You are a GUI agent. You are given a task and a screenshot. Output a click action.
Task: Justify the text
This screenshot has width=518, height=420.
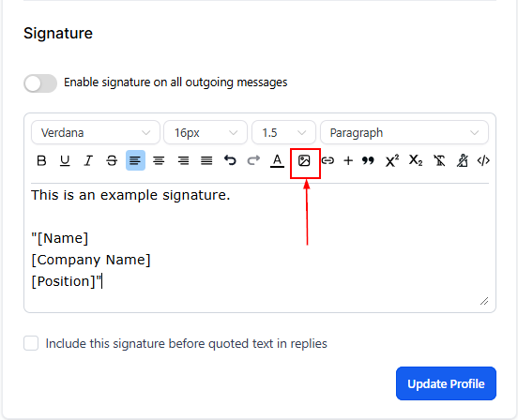pyautogui.click(x=206, y=160)
